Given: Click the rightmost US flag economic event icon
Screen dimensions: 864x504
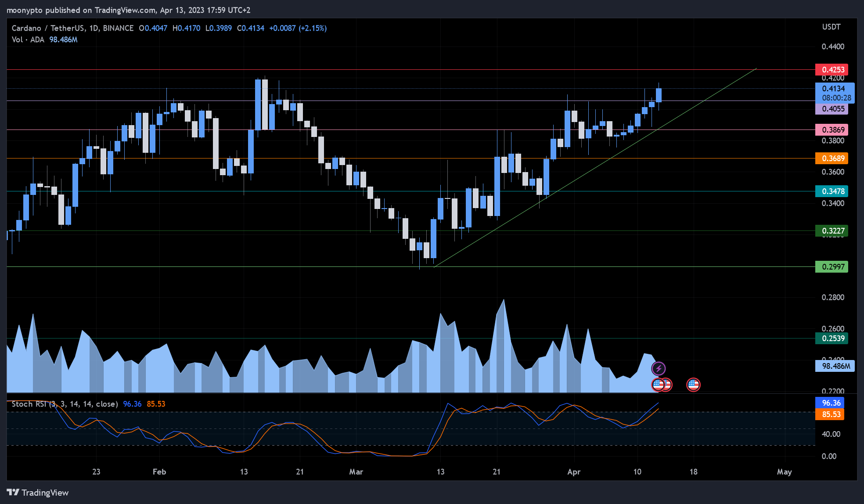Looking at the screenshot, I should (693, 385).
